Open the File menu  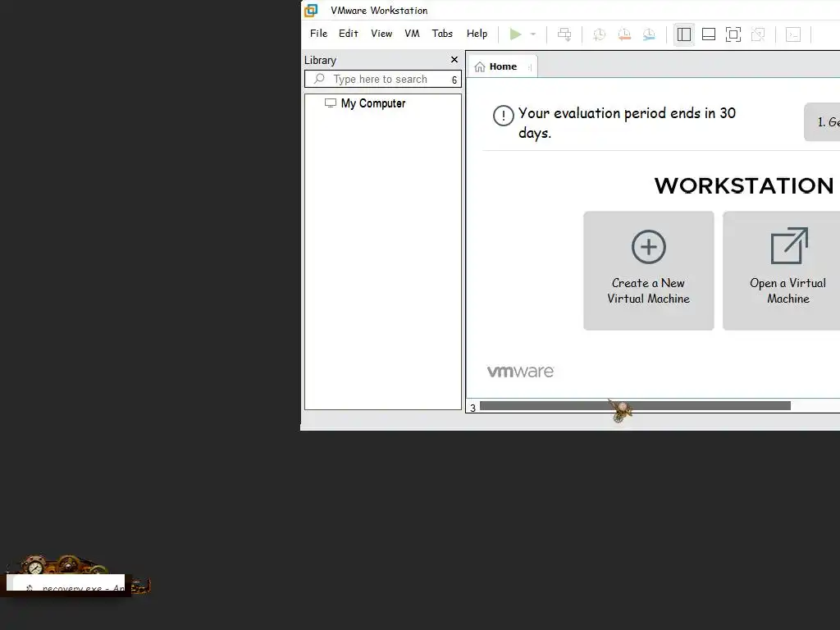318,34
